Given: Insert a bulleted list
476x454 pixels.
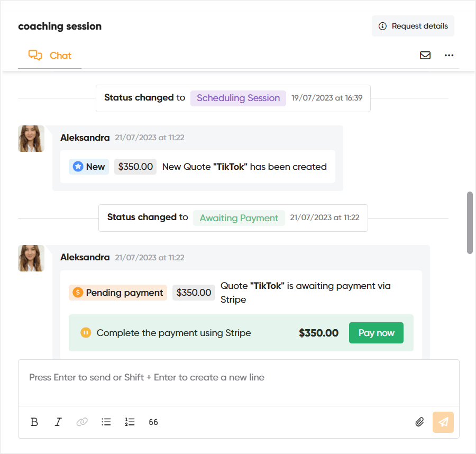Looking at the screenshot, I should (106, 422).
